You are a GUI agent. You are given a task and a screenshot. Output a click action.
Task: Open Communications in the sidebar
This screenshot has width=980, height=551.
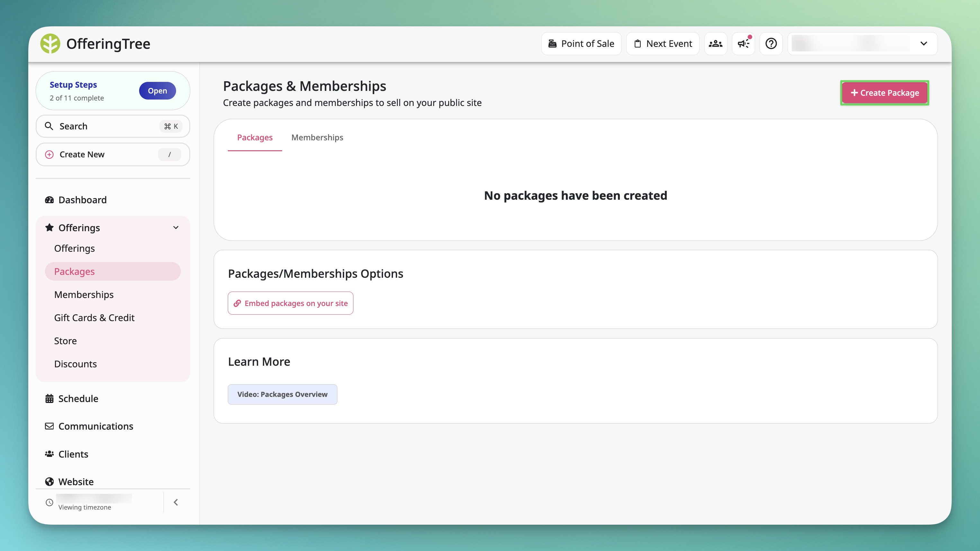[x=89, y=426]
